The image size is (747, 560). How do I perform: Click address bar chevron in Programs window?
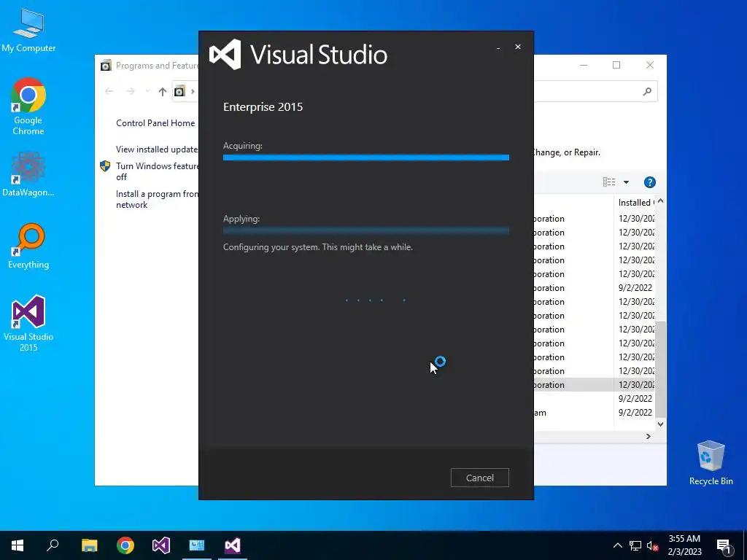coord(193,91)
